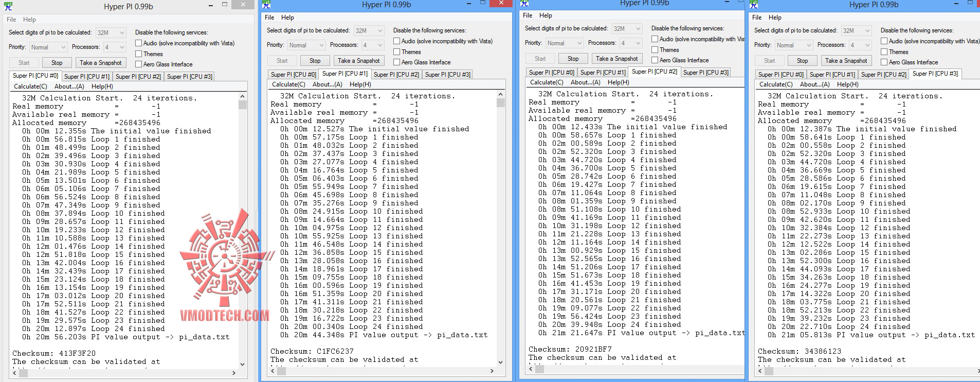Click the scroll-down arrow in the second window's log
The height and width of the screenshot is (382, 980).
pyautogui.click(x=501, y=362)
